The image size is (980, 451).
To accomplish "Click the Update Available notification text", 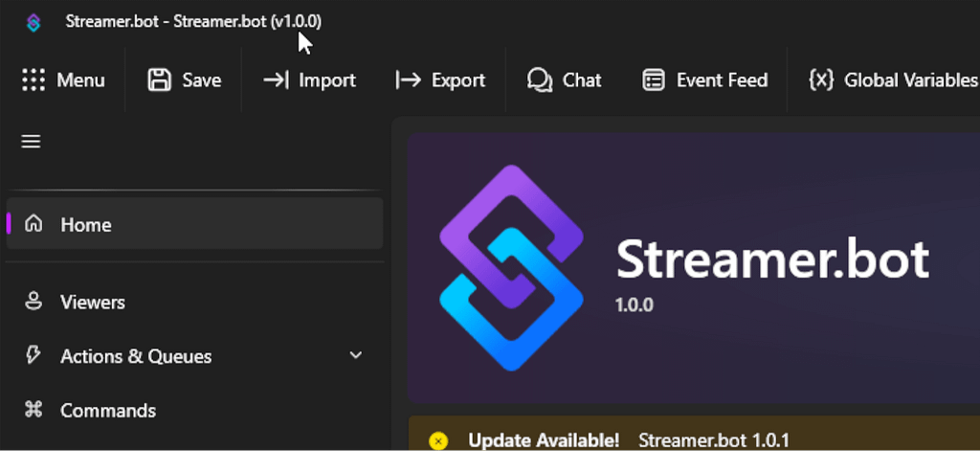I will click(544, 440).
